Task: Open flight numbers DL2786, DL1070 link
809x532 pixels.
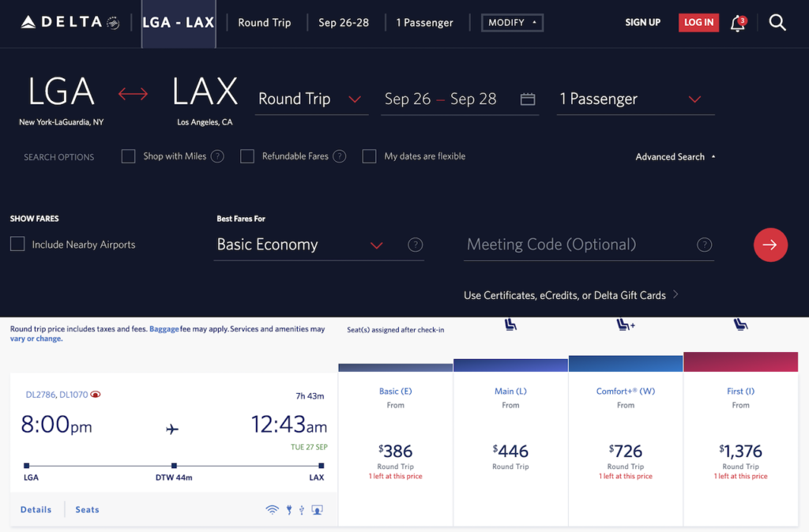Action: pos(57,395)
